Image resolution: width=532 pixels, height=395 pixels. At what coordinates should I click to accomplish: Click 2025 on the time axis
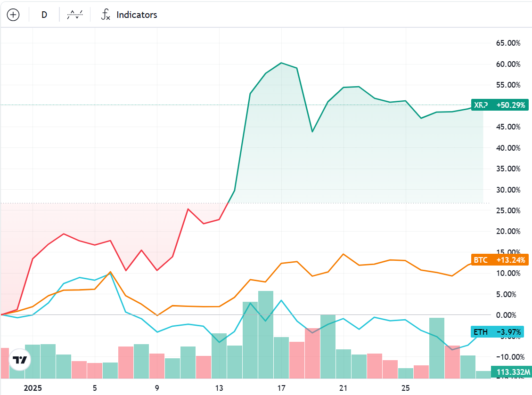coord(33,387)
